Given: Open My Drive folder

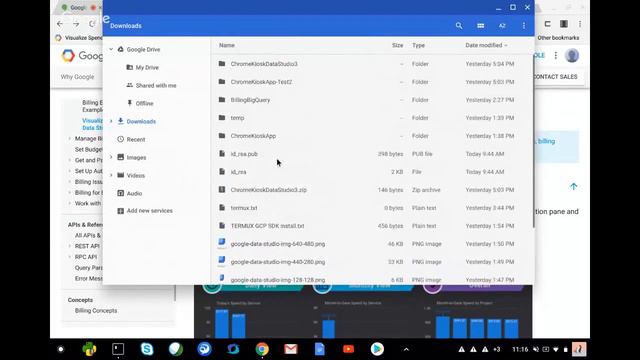Looking at the screenshot, I should (x=147, y=67).
